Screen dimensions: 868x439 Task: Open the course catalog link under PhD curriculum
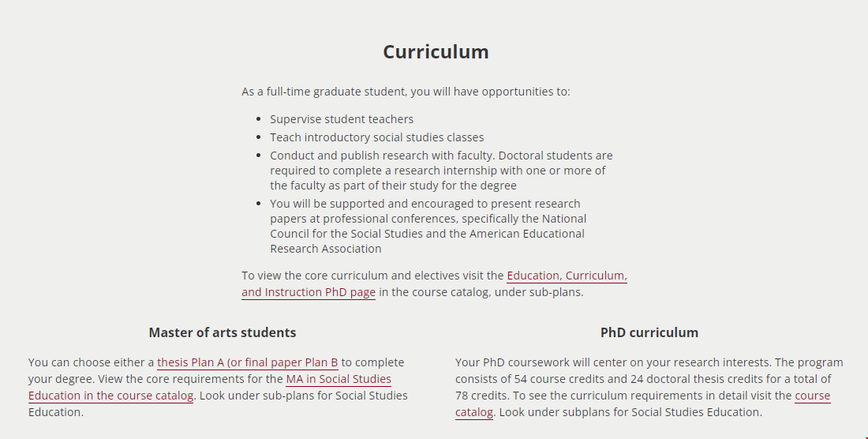point(812,396)
